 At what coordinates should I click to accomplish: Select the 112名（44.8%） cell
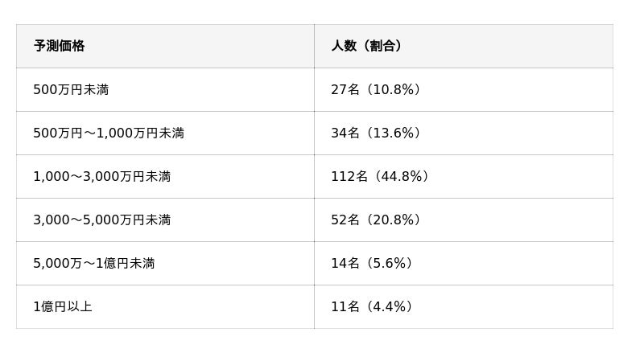pos(379,176)
